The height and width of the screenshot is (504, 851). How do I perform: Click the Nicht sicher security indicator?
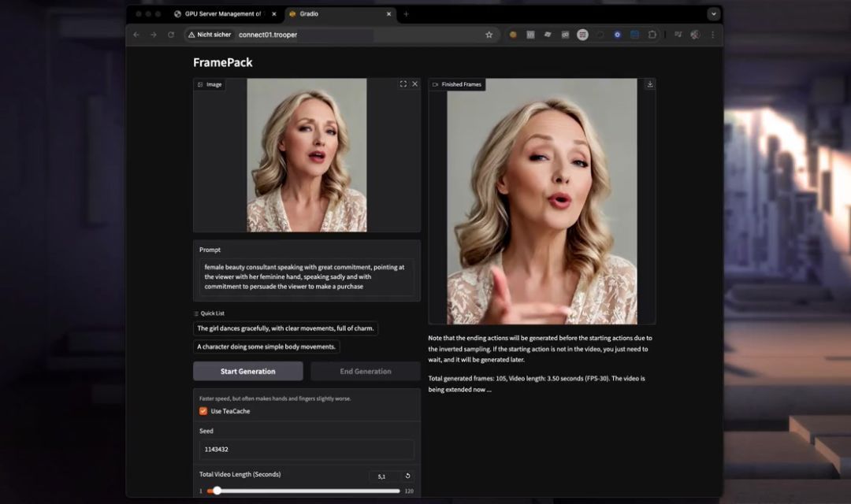210,35
